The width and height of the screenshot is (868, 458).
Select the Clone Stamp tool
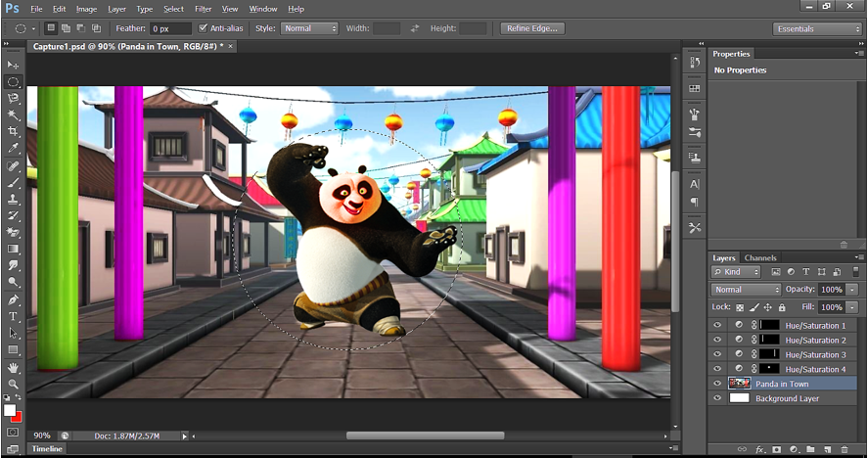13,200
